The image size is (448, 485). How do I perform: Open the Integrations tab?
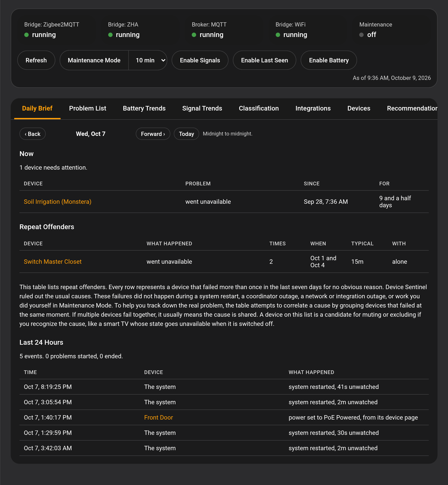[313, 109]
